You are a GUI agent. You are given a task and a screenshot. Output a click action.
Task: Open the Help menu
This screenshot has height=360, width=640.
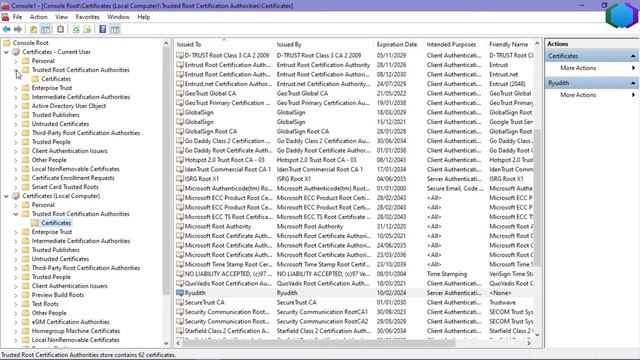coord(144,17)
